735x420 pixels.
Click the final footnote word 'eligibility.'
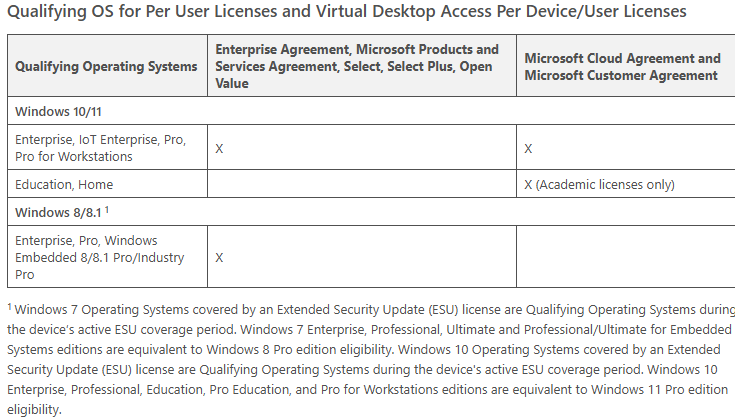pyautogui.click(x=34, y=410)
